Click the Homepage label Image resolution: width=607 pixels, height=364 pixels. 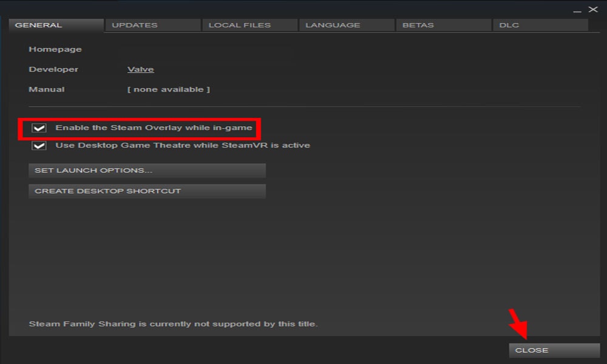pyautogui.click(x=55, y=50)
